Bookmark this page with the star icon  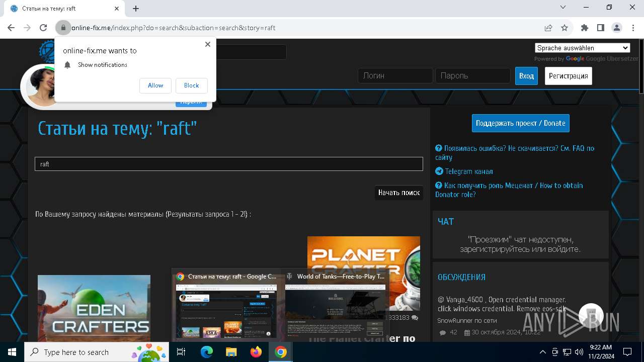coord(565,28)
